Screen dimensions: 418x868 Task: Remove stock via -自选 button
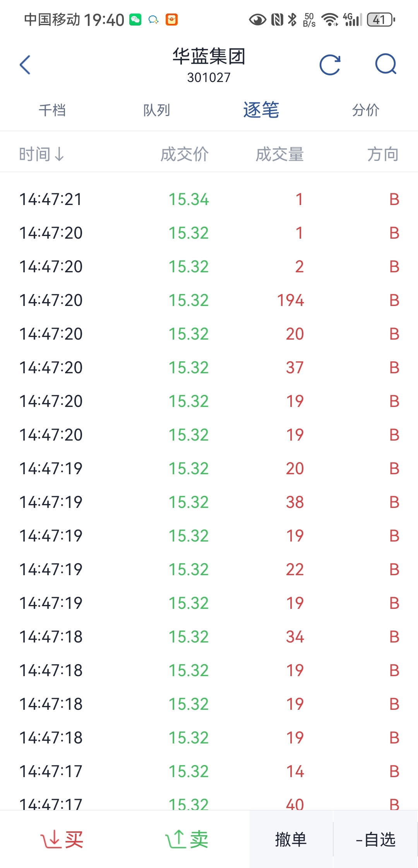click(375, 839)
